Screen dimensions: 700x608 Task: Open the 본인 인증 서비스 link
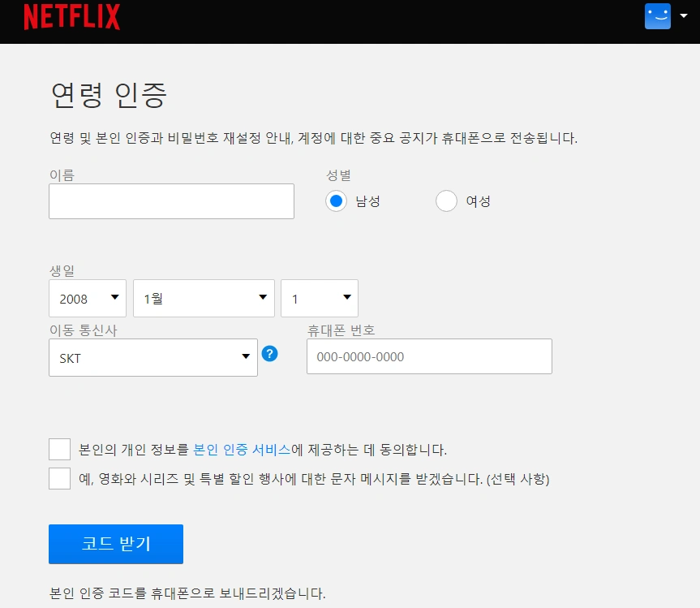(242, 450)
